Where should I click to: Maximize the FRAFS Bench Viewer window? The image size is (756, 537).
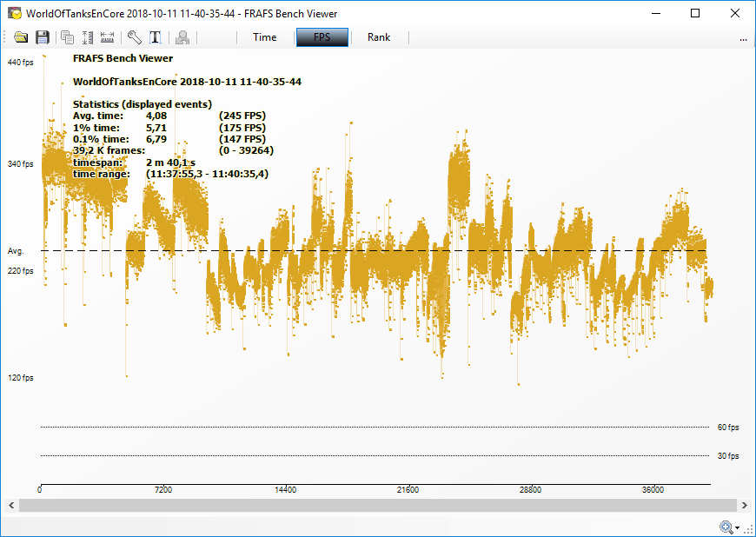pyautogui.click(x=694, y=13)
